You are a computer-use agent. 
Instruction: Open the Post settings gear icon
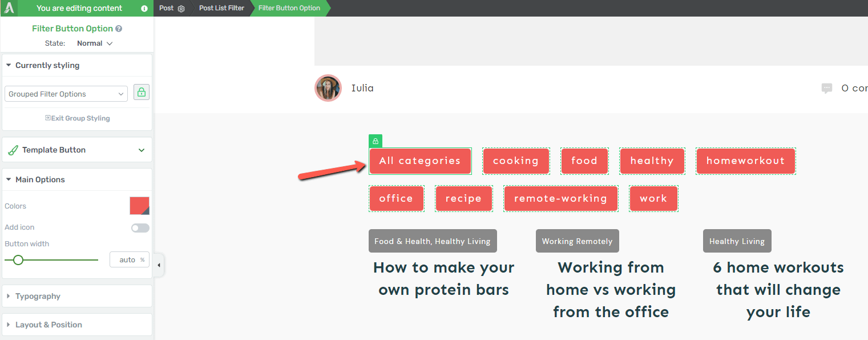point(181,9)
